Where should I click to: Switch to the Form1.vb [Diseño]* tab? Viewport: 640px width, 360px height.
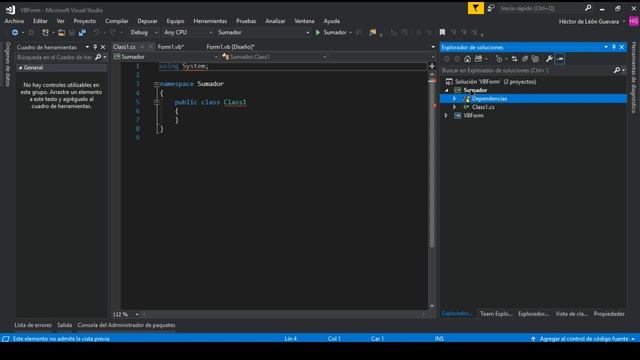click(230, 47)
